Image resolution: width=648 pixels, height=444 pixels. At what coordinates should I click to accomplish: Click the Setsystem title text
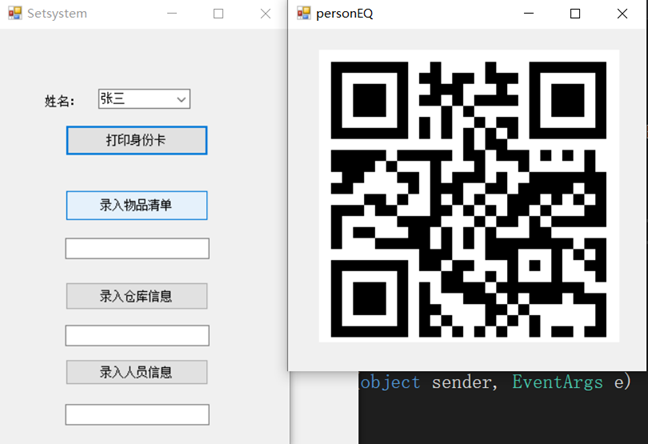(57, 14)
